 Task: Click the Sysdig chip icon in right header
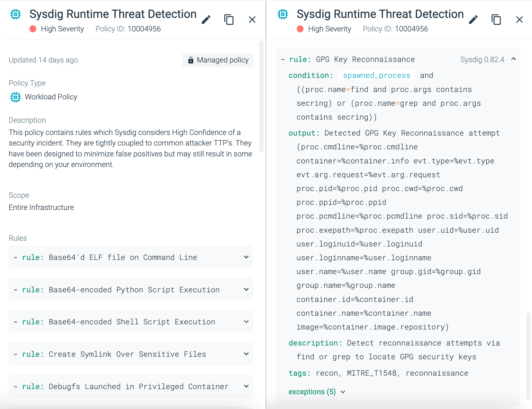click(x=283, y=14)
